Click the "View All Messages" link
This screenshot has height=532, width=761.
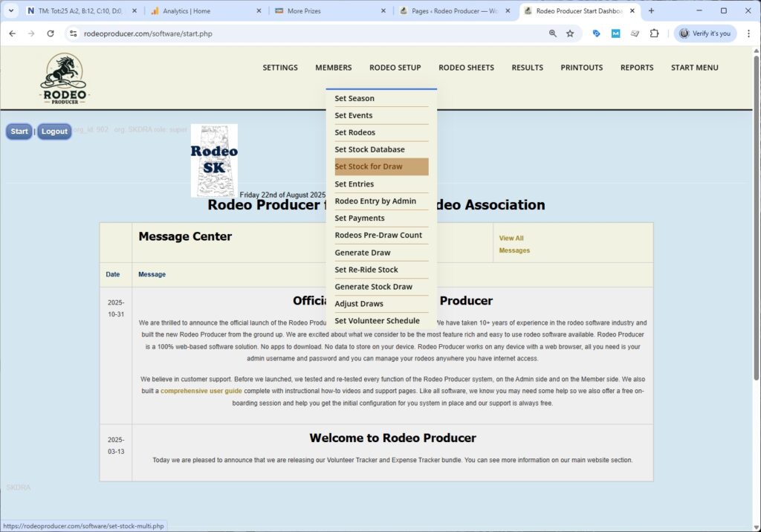point(514,242)
